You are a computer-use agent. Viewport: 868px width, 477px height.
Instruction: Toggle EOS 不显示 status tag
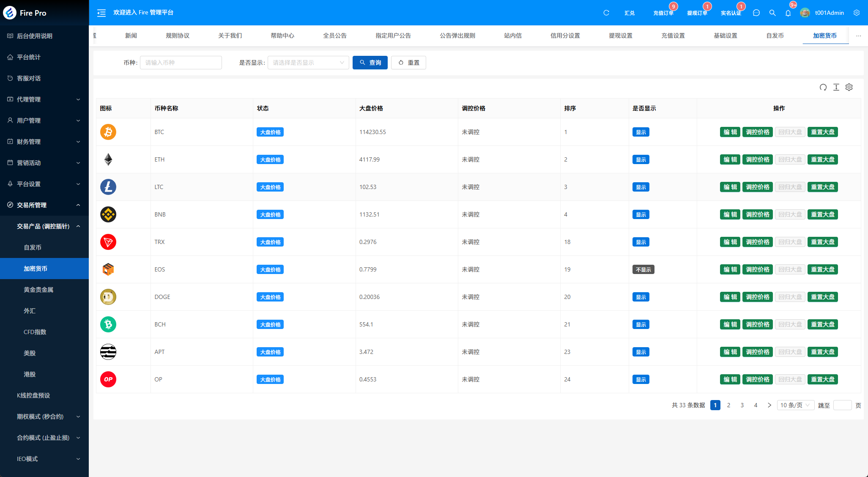coord(643,270)
